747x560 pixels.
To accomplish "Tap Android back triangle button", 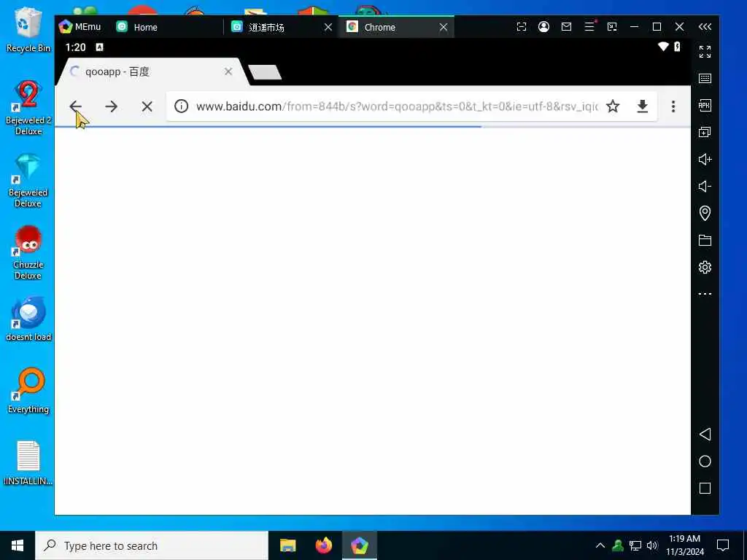I will [x=705, y=435].
